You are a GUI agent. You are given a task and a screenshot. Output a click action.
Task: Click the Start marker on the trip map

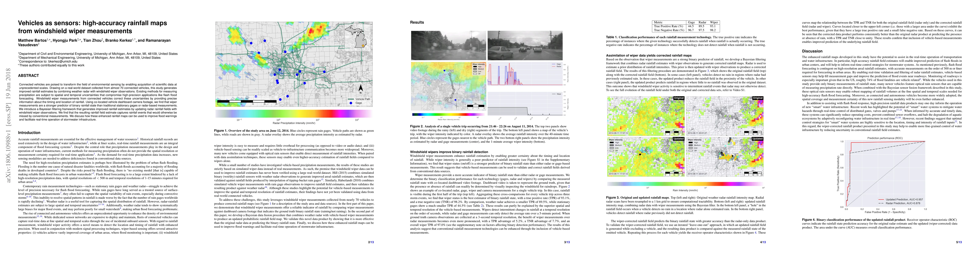point(452,71)
